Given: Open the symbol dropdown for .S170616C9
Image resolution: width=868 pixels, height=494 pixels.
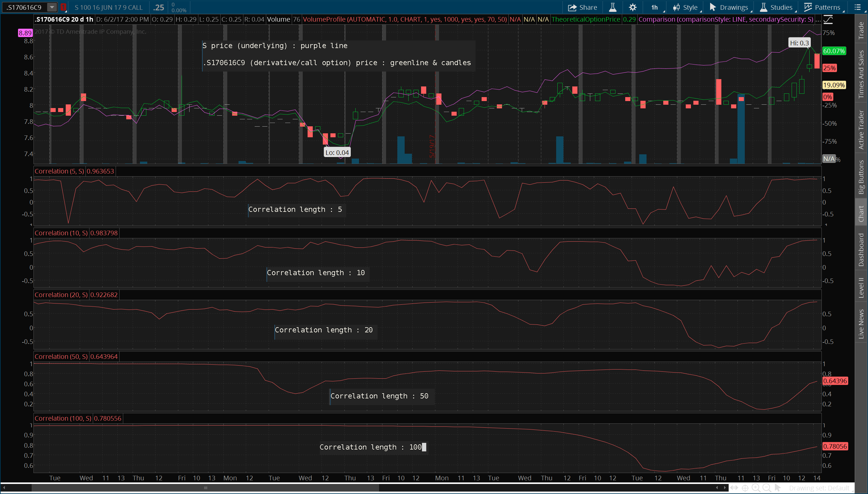Looking at the screenshot, I should [51, 7].
